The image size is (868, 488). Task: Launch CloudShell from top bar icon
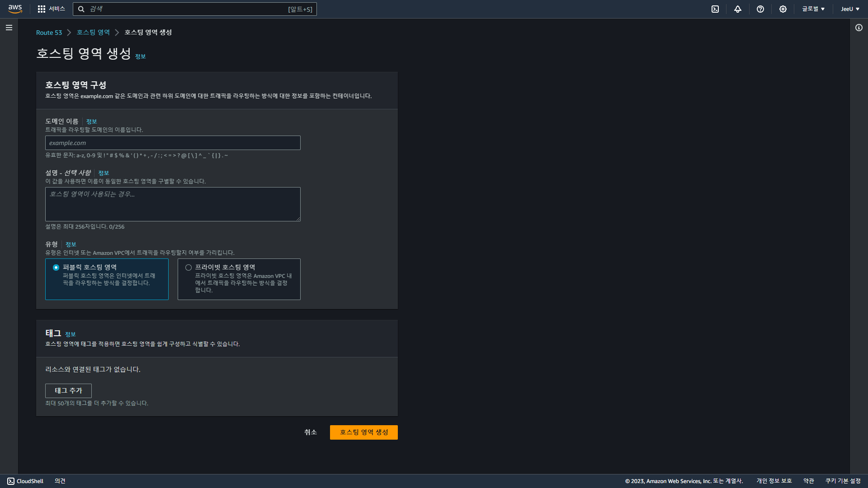click(715, 9)
